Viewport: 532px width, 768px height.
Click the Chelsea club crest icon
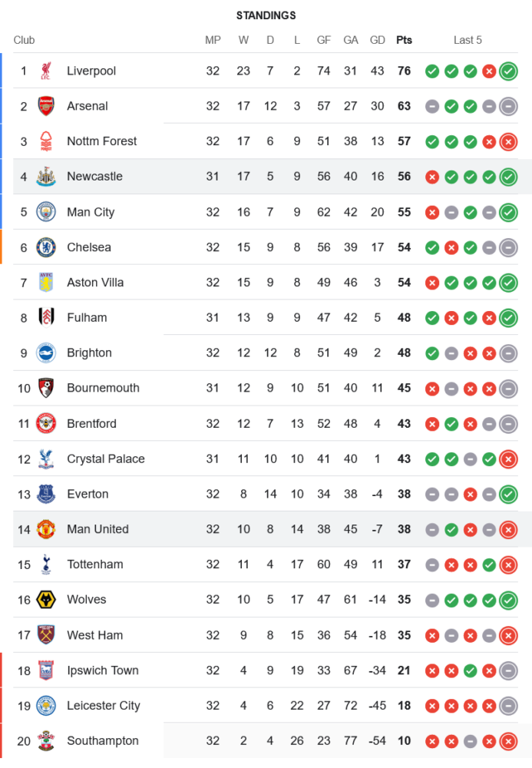46,247
